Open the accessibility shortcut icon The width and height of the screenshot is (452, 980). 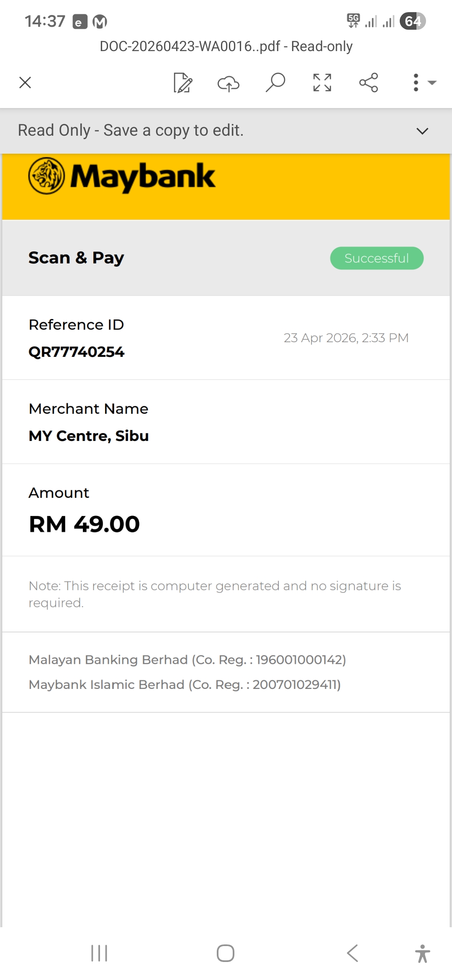point(422,954)
